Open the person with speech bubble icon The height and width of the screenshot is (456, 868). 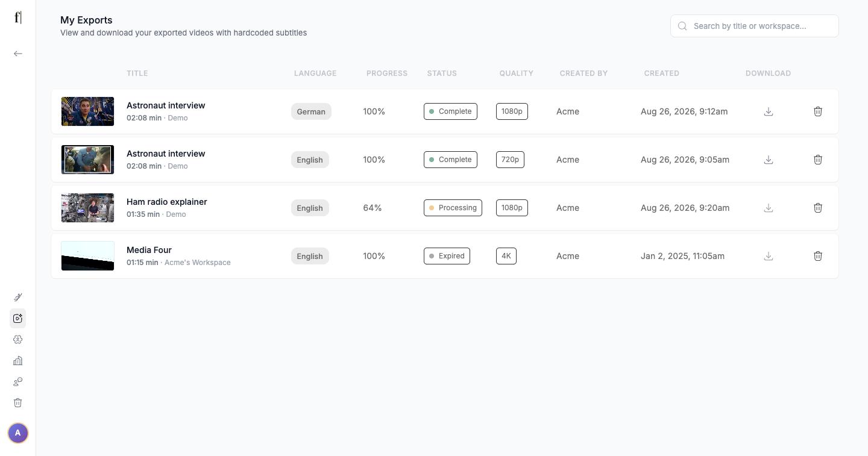[x=18, y=381]
